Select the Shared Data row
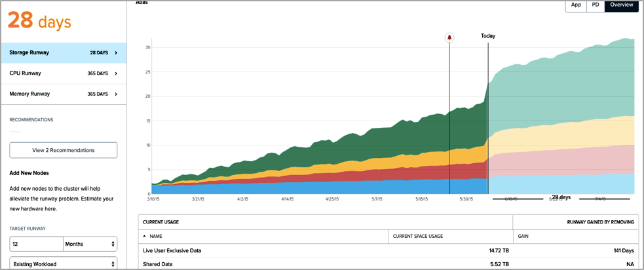This screenshot has width=644, height=270. (387, 264)
